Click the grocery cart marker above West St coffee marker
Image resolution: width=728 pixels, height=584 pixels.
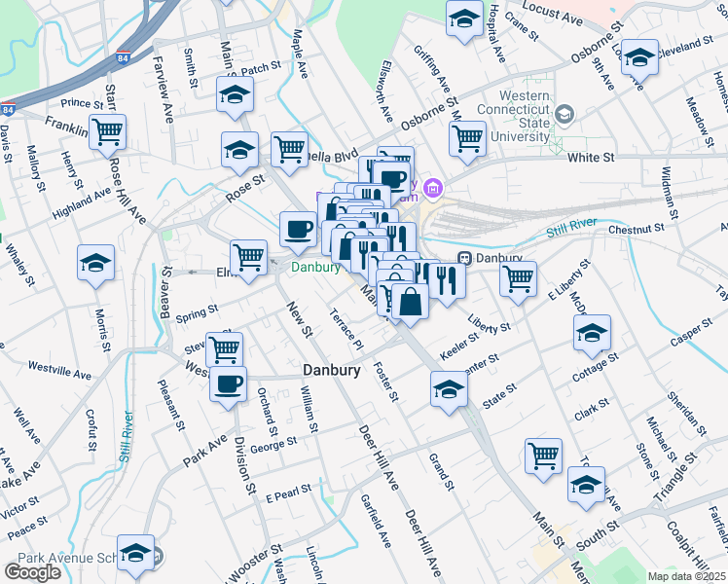coord(224,349)
